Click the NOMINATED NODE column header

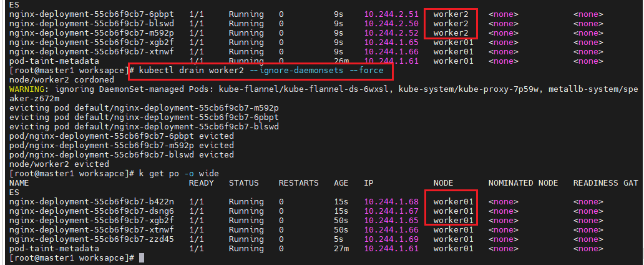[x=523, y=183]
